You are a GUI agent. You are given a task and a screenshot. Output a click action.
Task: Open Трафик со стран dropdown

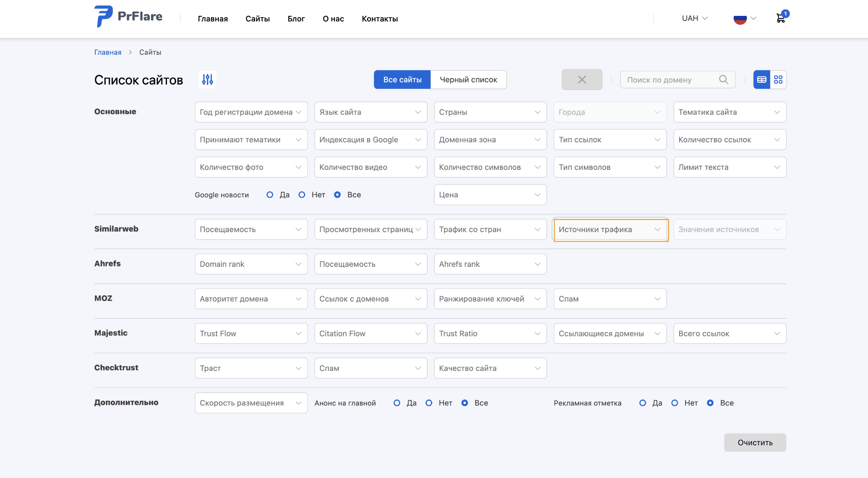[490, 230]
